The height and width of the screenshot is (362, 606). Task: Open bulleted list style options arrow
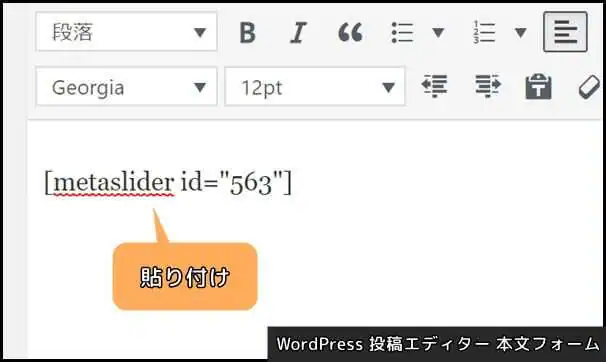[x=438, y=32]
